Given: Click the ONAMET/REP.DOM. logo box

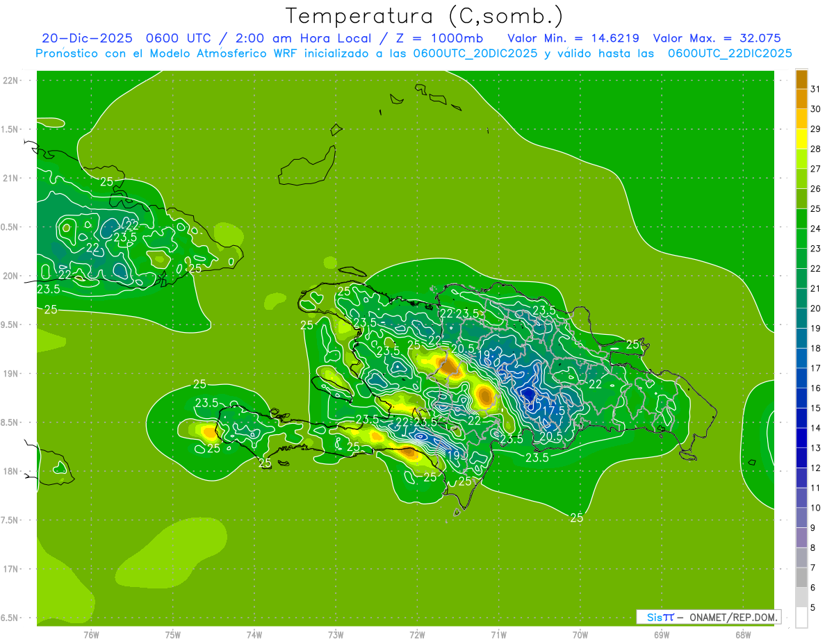Looking at the screenshot, I should coord(709,617).
